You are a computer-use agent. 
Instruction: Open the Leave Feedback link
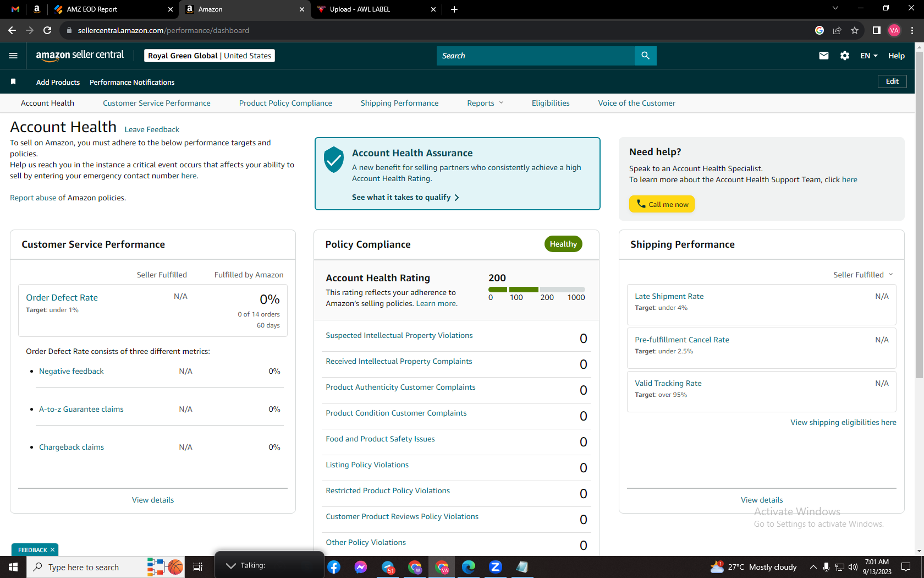point(152,129)
